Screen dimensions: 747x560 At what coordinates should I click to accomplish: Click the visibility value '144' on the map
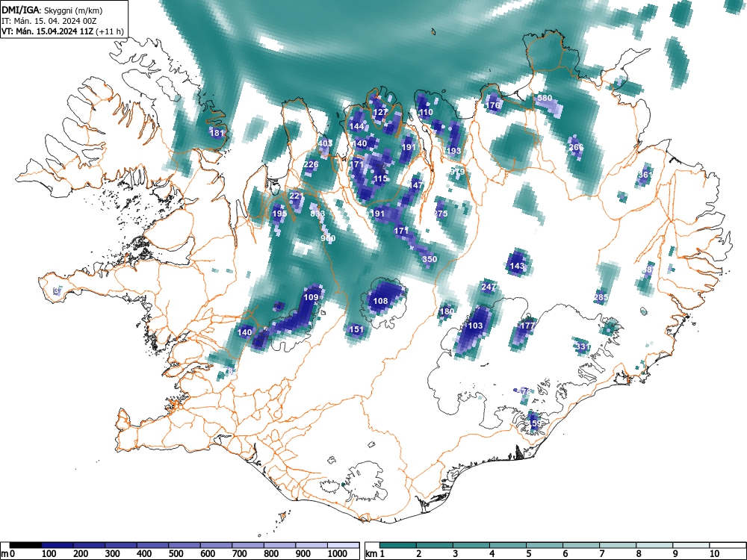(356, 126)
